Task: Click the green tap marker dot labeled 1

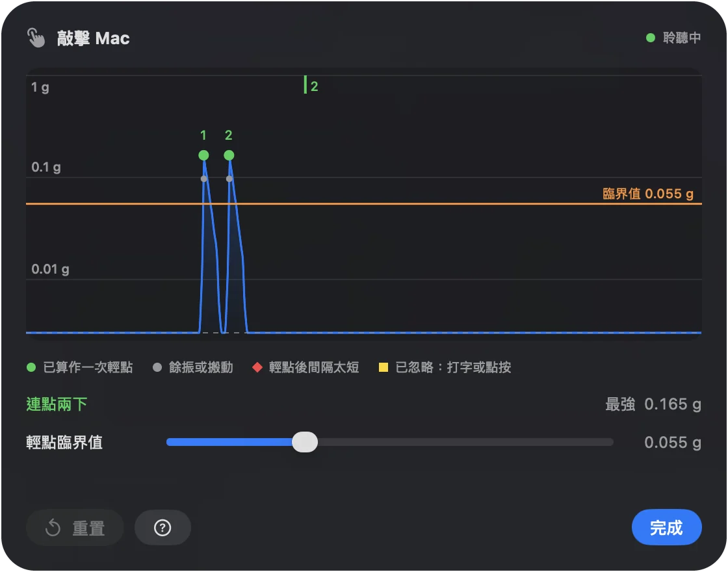Action: (203, 155)
